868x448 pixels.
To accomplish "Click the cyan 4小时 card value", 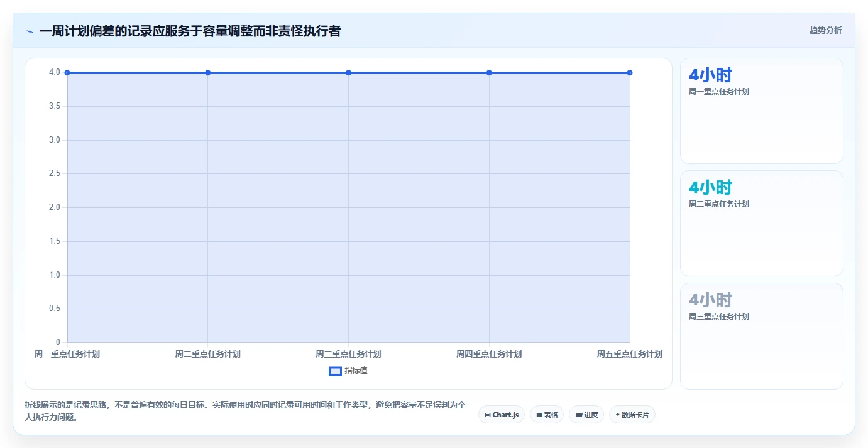I will coord(710,188).
